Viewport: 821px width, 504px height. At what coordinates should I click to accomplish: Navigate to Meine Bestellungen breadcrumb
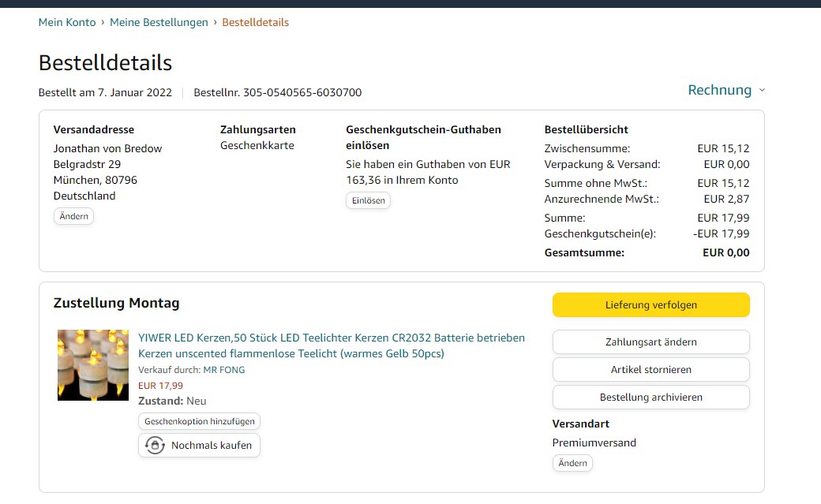[x=159, y=22]
